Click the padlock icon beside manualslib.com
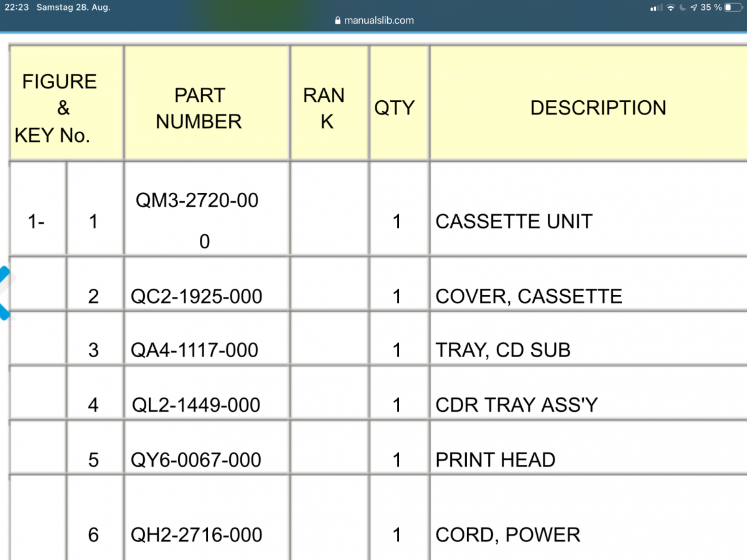Viewport: 747px width, 560px height. pos(338,21)
